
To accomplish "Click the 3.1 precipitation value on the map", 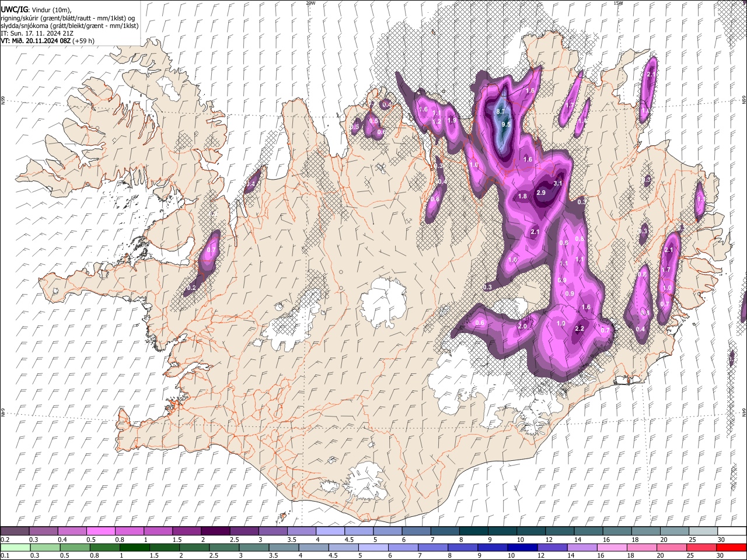I will click(x=557, y=183).
